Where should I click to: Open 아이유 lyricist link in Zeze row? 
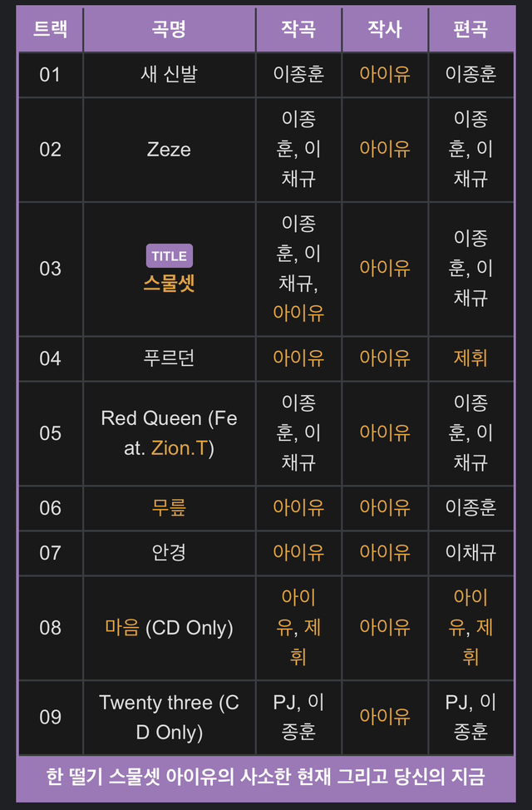(x=385, y=150)
